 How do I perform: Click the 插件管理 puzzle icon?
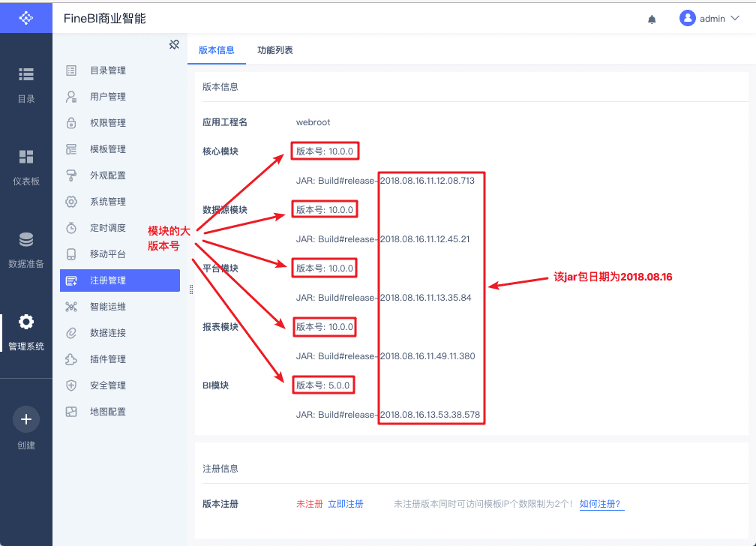click(71, 359)
